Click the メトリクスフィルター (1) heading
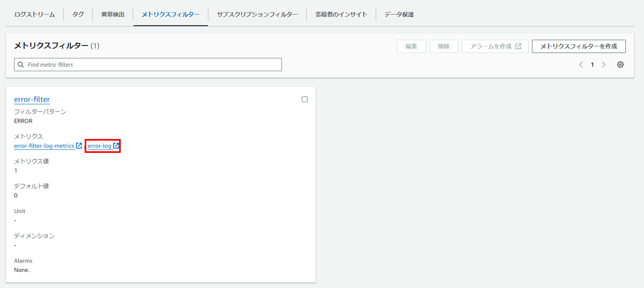Viewport: 644px width, 288px height. [x=57, y=46]
